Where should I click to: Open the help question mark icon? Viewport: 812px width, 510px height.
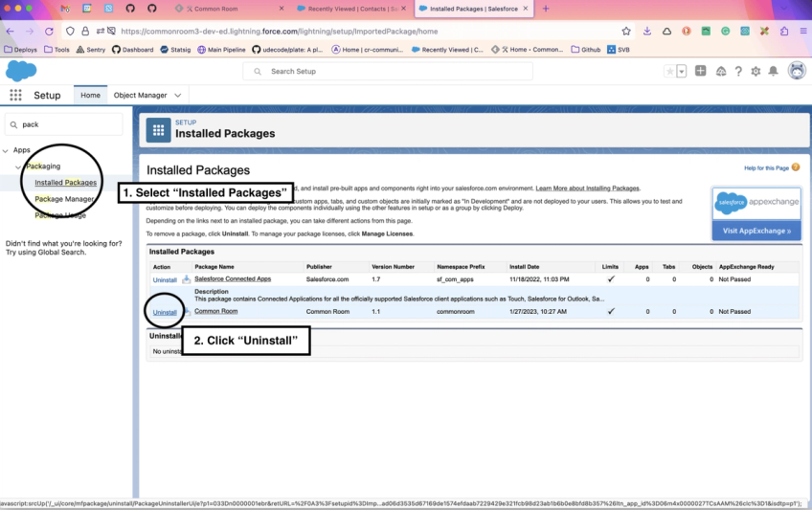click(738, 72)
